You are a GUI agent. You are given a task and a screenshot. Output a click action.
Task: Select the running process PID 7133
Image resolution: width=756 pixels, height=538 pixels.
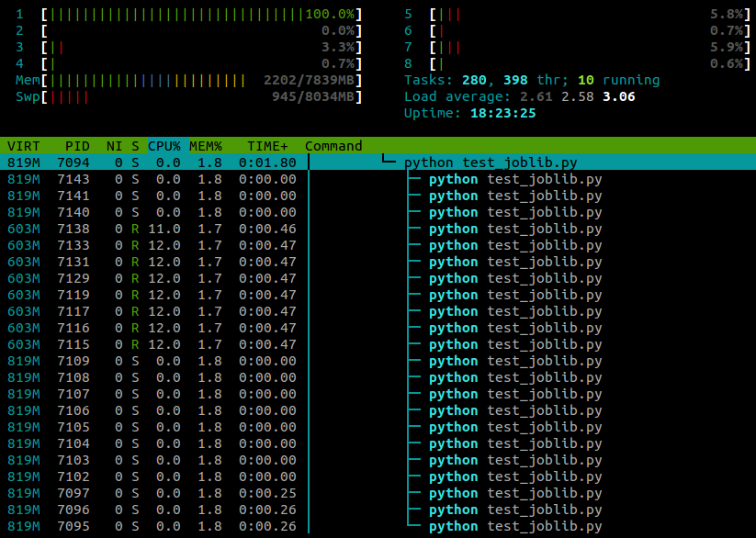coord(378,245)
